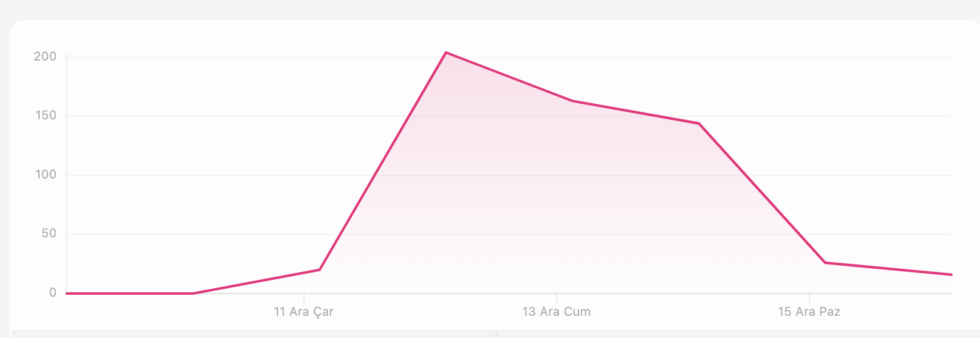The height and width of the screenshot is (338, 980).
Task: Click the axis tick mark above 15 Ara Paz
Action: 809,297
